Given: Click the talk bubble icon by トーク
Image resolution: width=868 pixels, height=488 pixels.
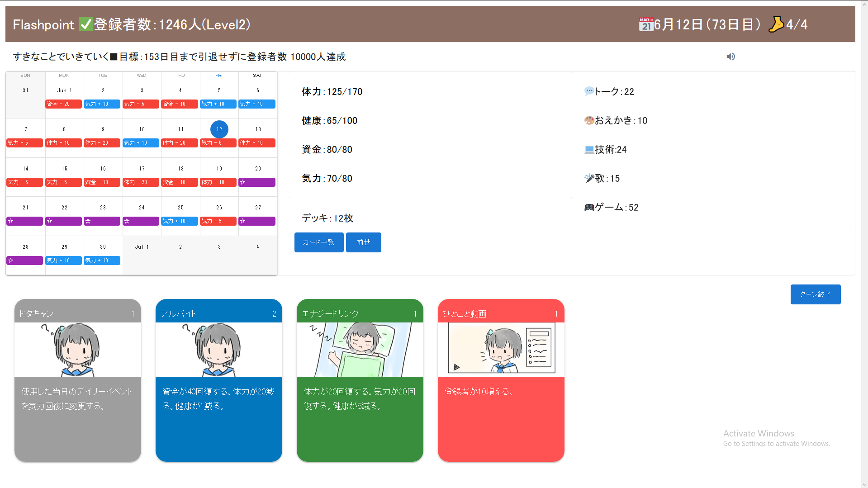Looking at the screenshot, I should point(588,91).
